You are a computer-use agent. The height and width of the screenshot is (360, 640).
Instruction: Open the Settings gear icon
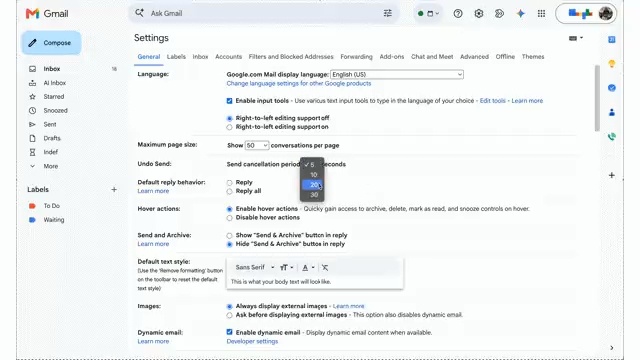tap(479, 13)
